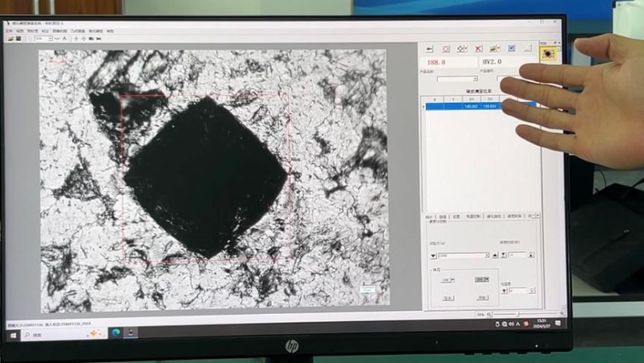Click the corner bracket icon at toolbar's right end

click(527, 48)
